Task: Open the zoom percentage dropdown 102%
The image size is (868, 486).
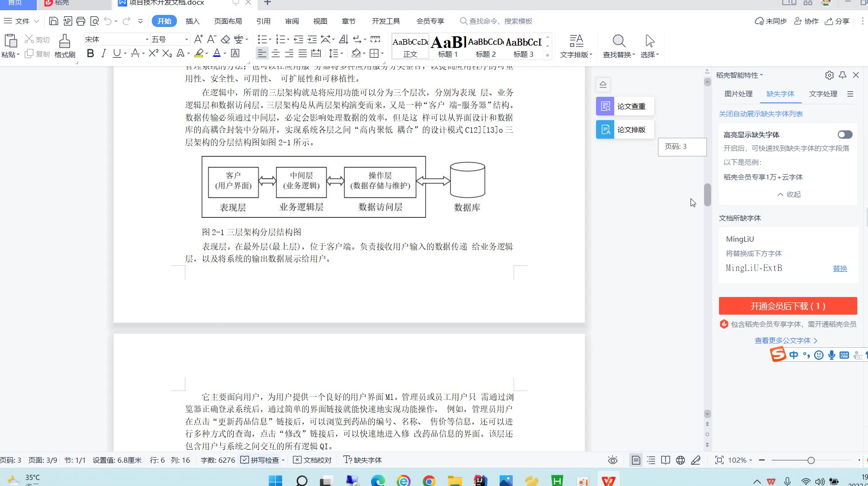Action: click(740, 460)
